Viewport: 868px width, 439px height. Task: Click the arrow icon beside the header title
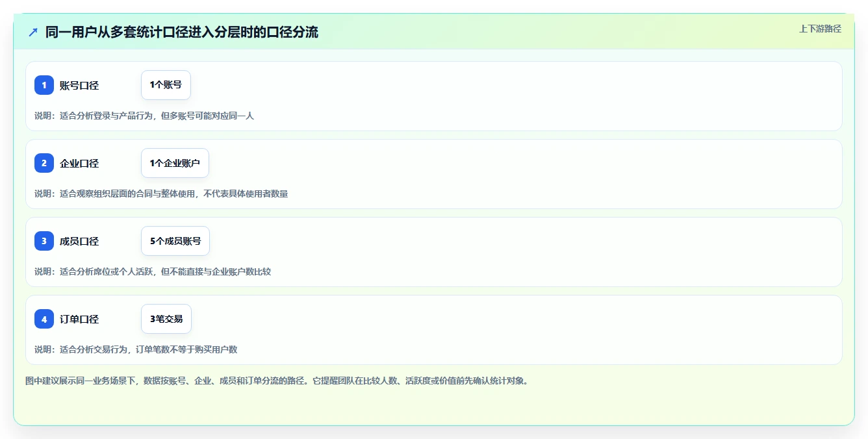coord(33,32)
